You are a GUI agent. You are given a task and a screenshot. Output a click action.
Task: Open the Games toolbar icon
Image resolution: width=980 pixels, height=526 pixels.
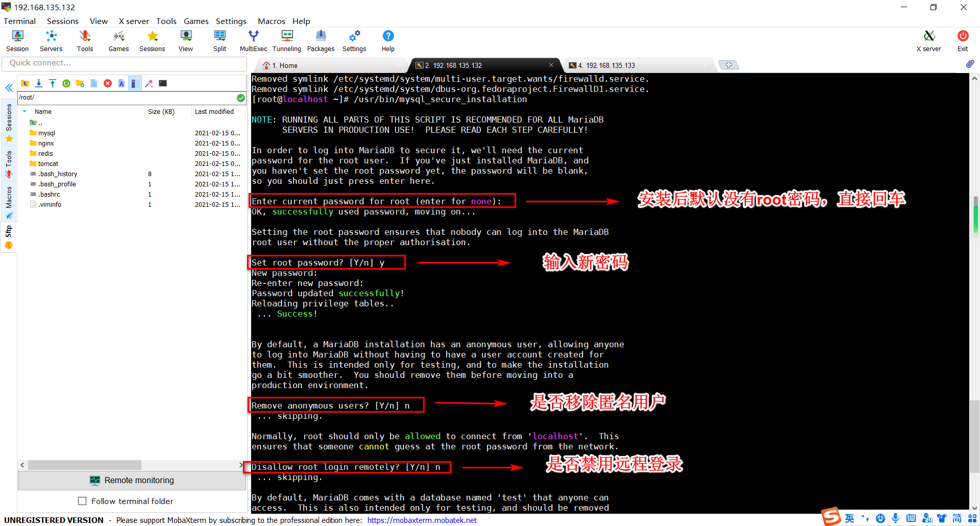pos(118,41)
